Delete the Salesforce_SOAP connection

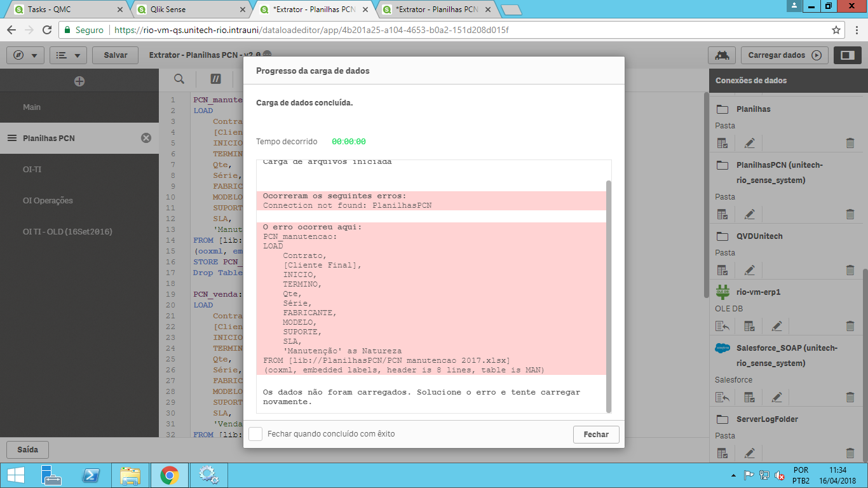(850, 397)
